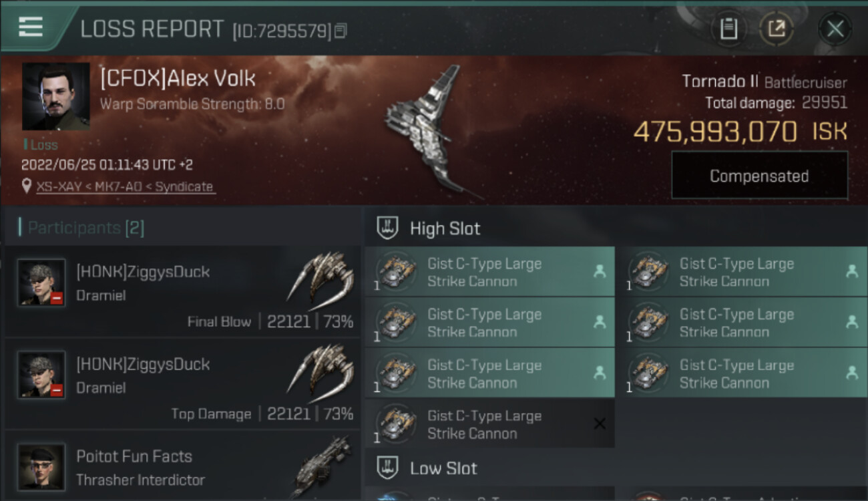The image size is (868, 501).
Task: Click the clipboard copy report icon
Action: tap(728, 29)
